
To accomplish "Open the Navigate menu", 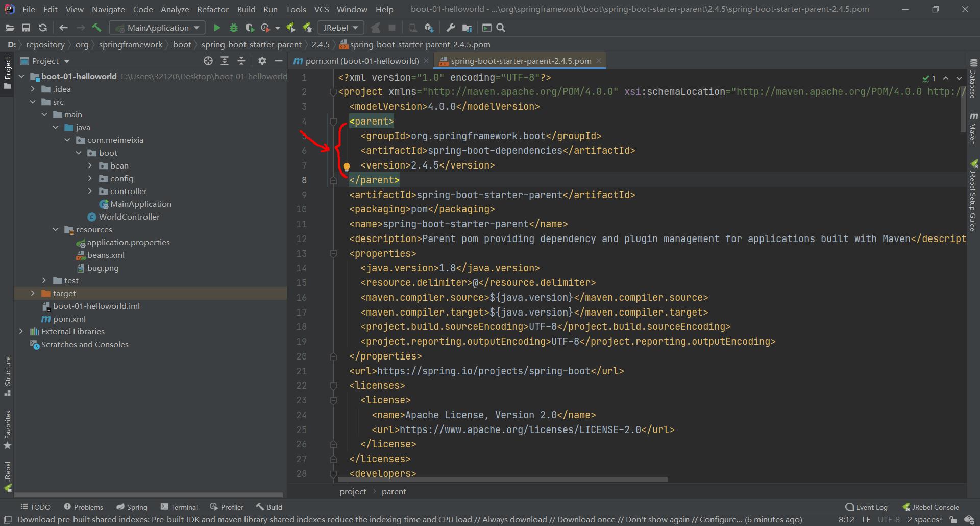I will pos(108,9).
